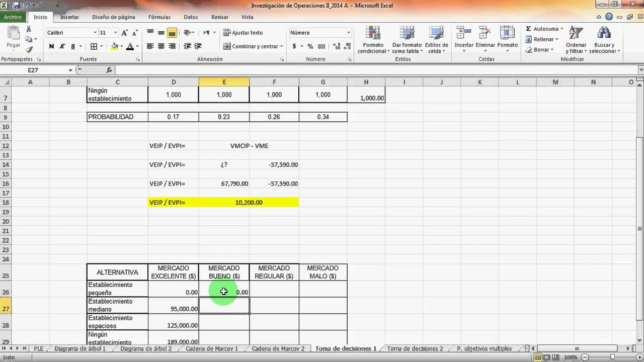Switch to the Insertar ribbon tab
This screenshot has width=644, height=362.
pyautogui.click(x=69, y=17)
